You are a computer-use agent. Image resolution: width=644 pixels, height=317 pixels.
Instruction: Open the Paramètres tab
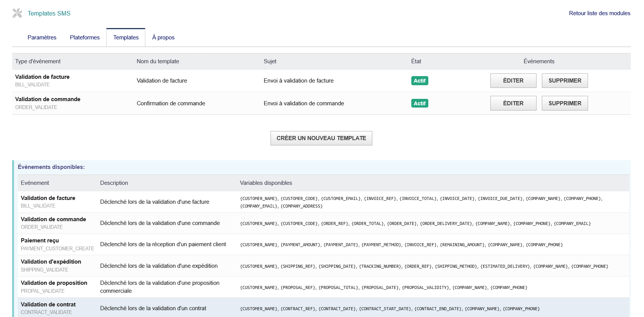pyautogui.click(x=42, y=37)
